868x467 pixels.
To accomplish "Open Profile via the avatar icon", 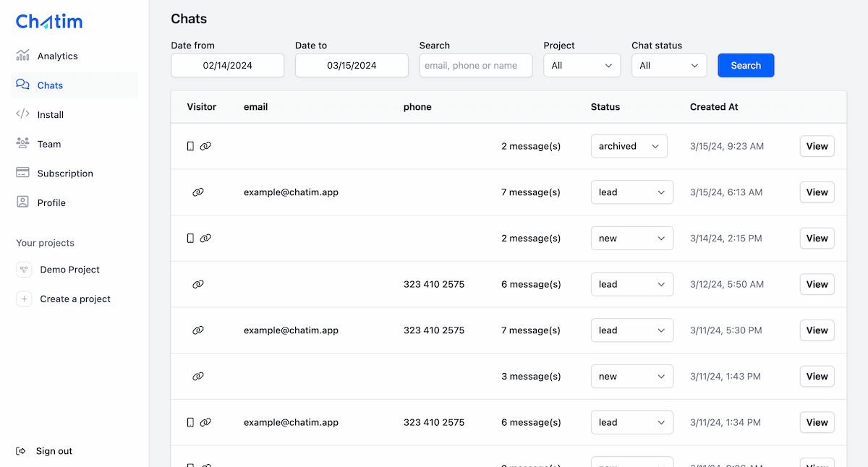I will coord(22,202).
